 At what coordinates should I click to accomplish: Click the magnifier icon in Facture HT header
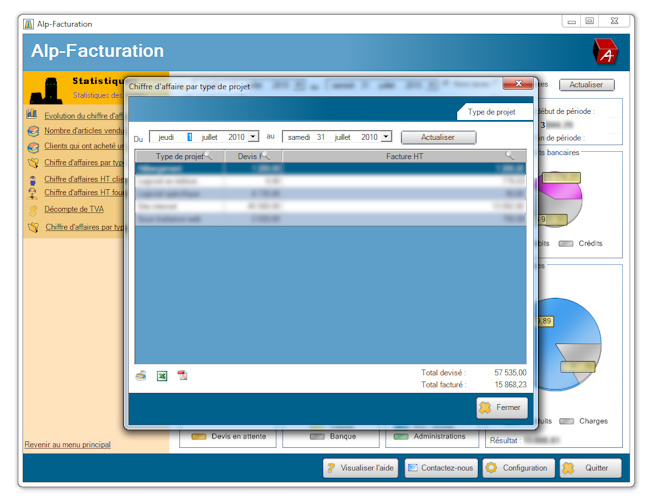pos(510,156)
